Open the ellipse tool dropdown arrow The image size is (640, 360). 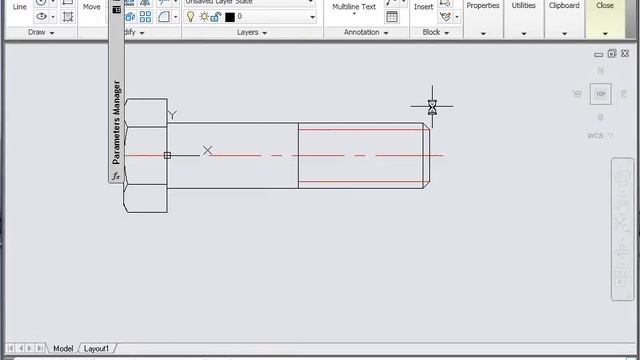tap(53, 17)
